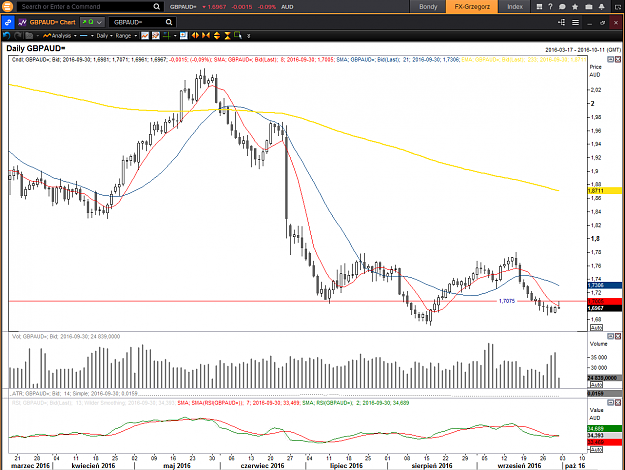Open the Daily interval menu
Image resolution: width=625 pixels, height=470 pixels.
[102, 36]
